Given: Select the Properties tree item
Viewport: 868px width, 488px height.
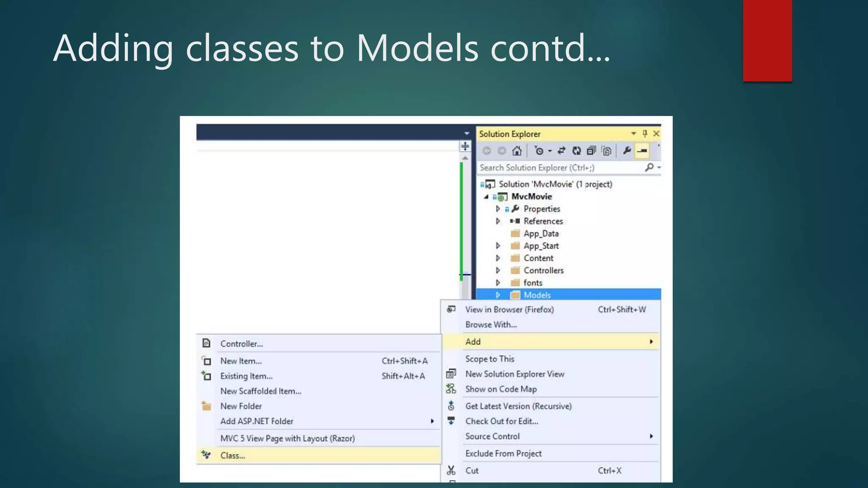Looking at the screenshot, I should (x=542, y=209).
